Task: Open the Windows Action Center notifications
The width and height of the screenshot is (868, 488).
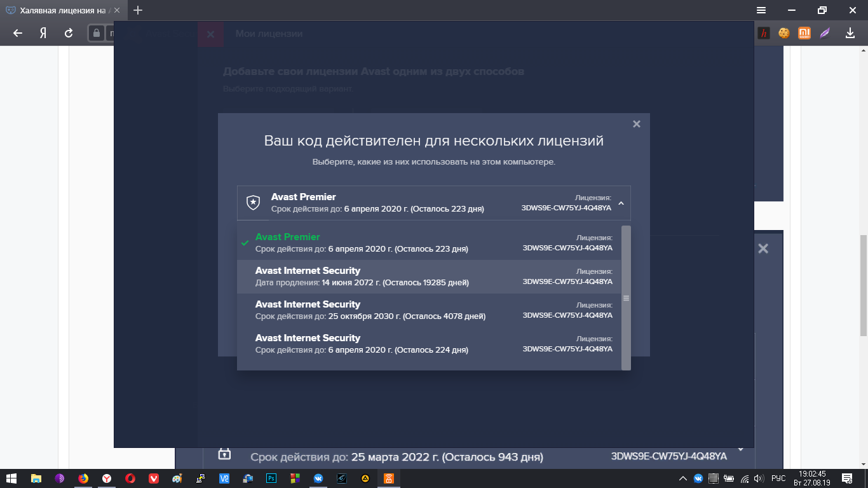Action: 847,478
